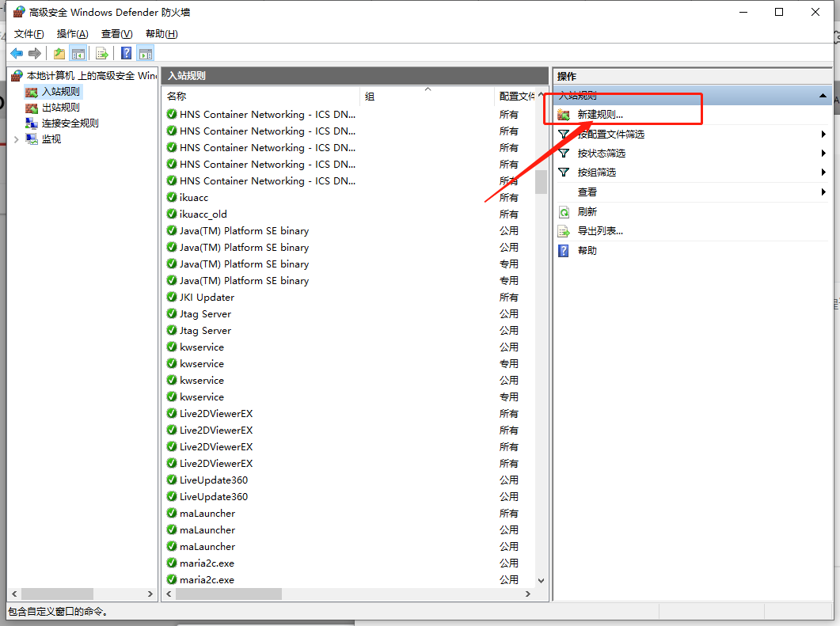
Task: Click scroll-up arrow of rule list
Action: 541,95
